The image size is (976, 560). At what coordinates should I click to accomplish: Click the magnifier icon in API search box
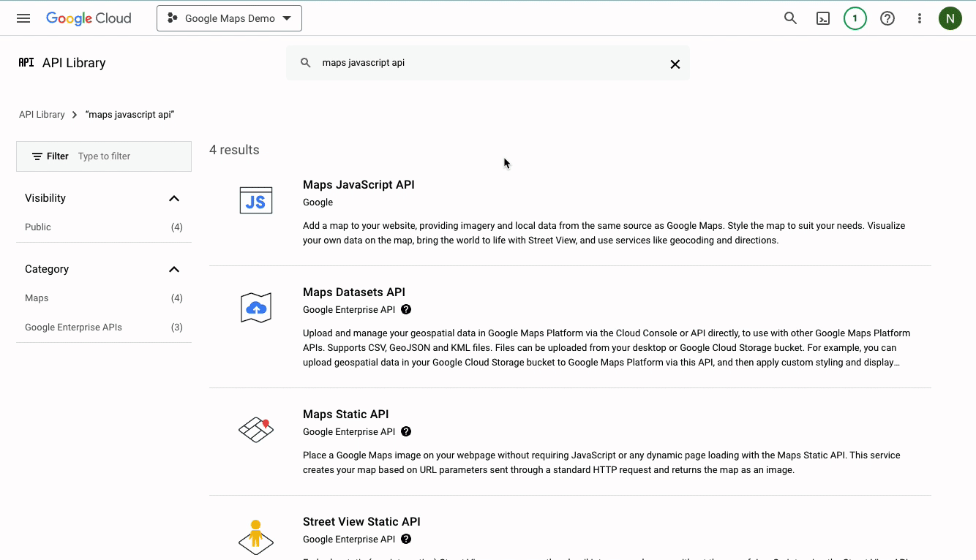click(306, 63)
